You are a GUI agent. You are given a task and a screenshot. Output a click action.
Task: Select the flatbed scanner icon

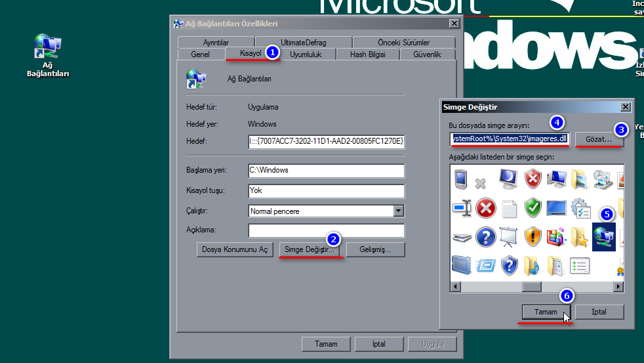(462, 237)
